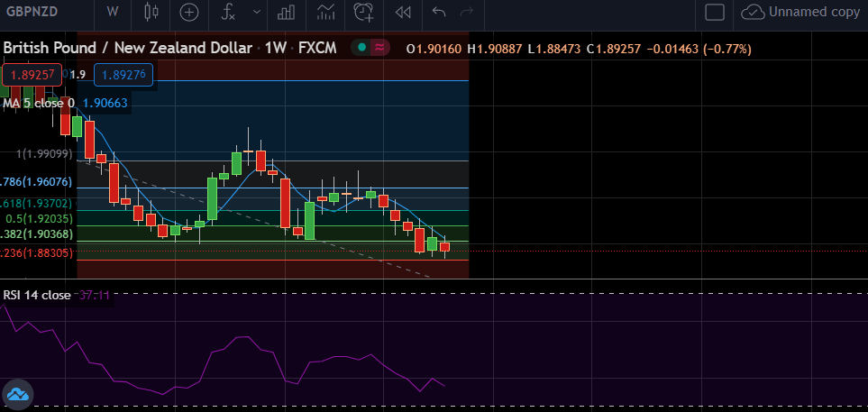Image resolution: width=868 pixels, height=412 pixels.
Task: Open the Indicators fx button
Action: point(228,12)
